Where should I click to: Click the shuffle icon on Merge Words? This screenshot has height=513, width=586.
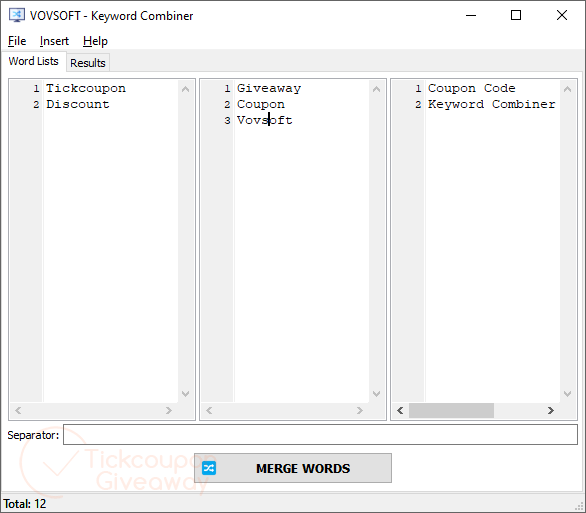(x=209, y=468)
